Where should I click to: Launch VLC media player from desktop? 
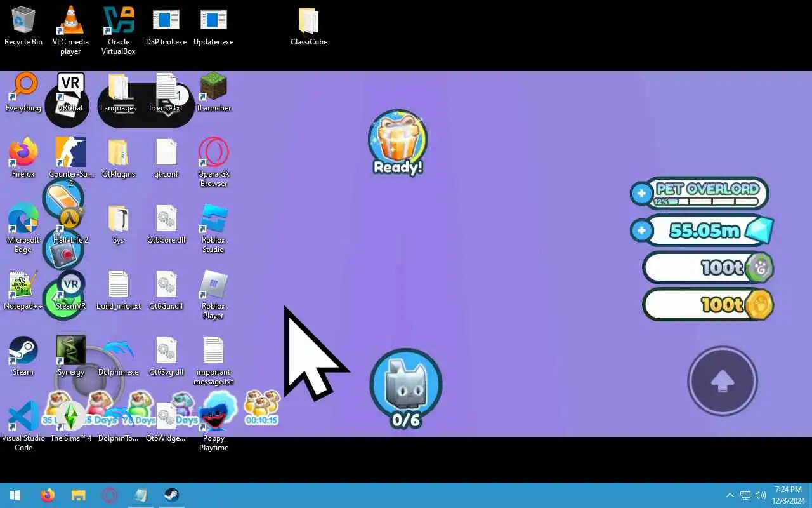pos(70,30)
